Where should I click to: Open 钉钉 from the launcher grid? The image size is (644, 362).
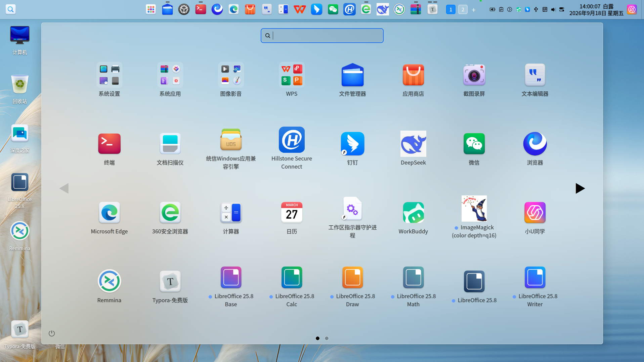point(352,144)
